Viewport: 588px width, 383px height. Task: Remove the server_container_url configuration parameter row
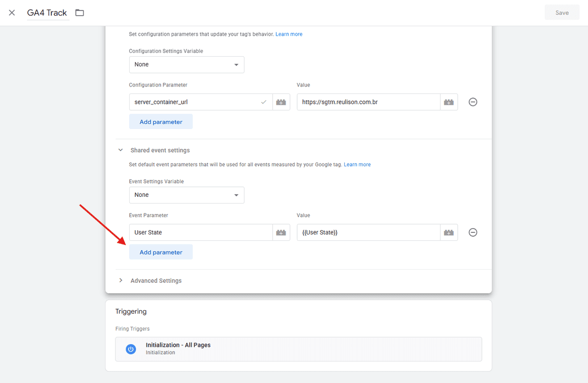click(x=472, y=102)
